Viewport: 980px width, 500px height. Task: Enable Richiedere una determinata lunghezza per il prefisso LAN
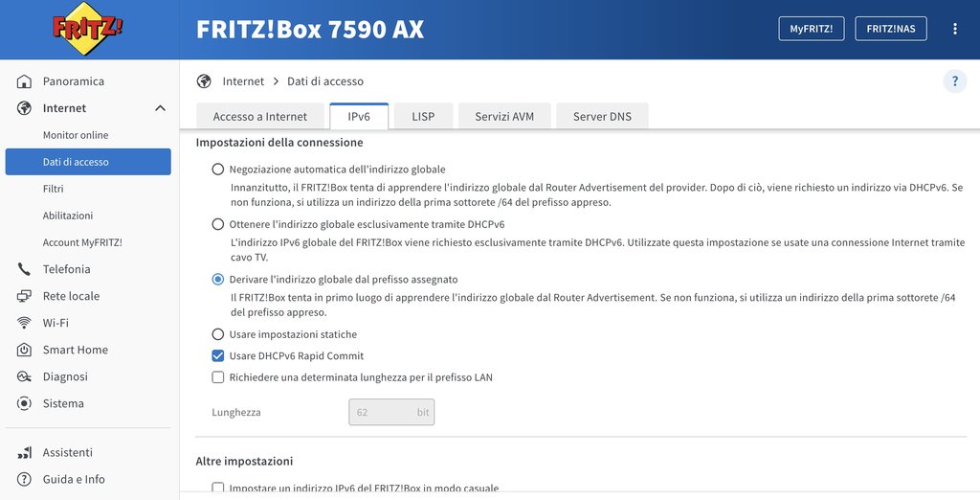coord(217,377)
